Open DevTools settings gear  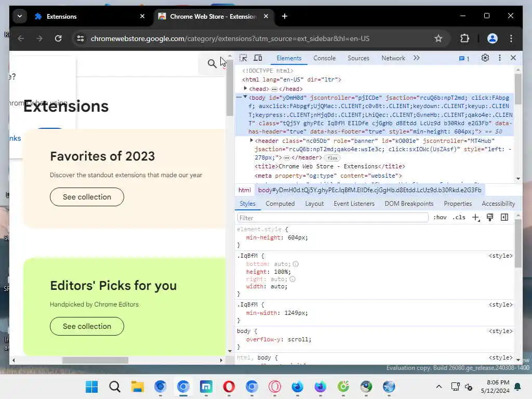485,58
